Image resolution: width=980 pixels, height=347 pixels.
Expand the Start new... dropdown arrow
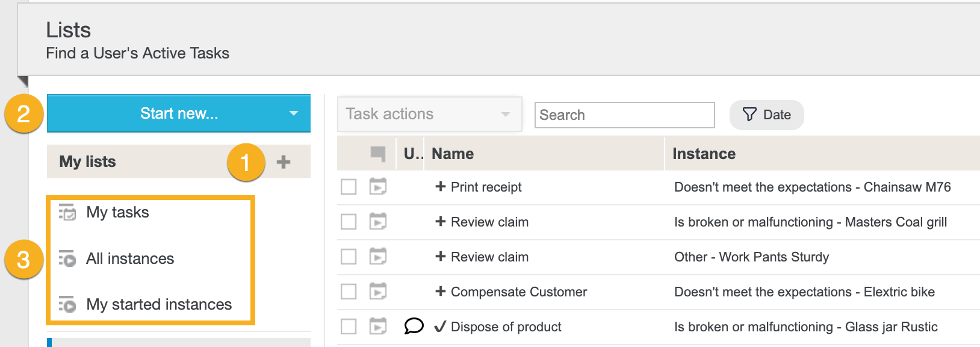293,113
